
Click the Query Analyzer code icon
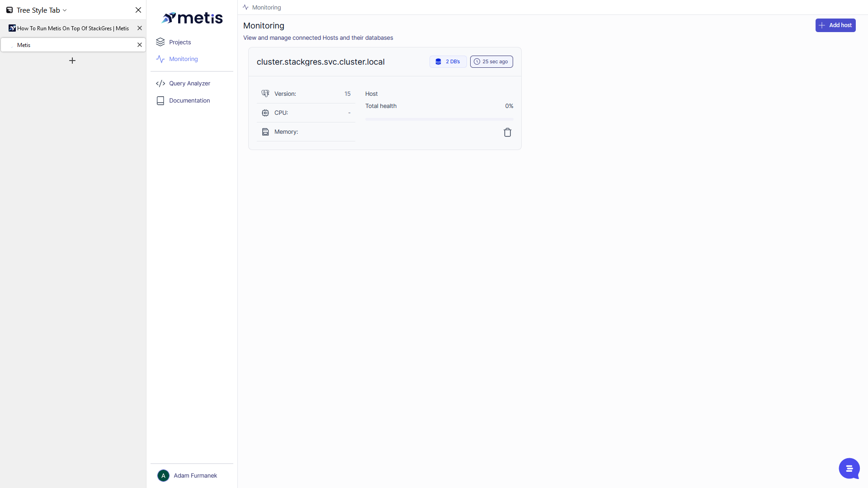160,84
